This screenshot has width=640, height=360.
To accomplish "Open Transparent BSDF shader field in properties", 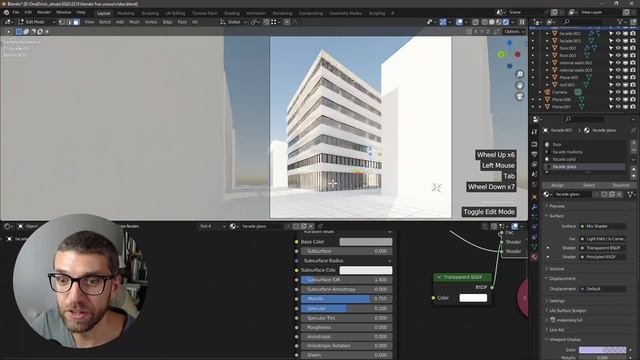I will click(x=603, y=248).
